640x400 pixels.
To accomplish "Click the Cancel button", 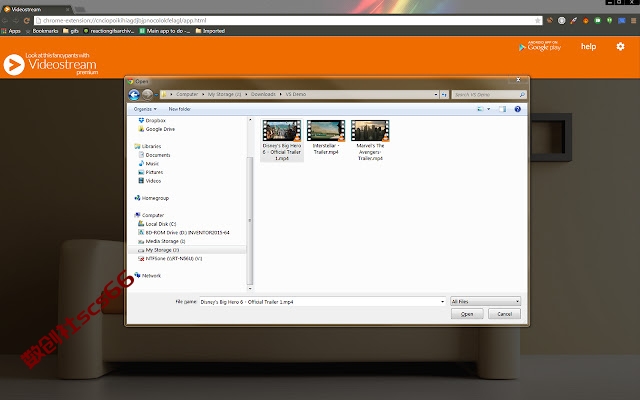I will 504,314.
